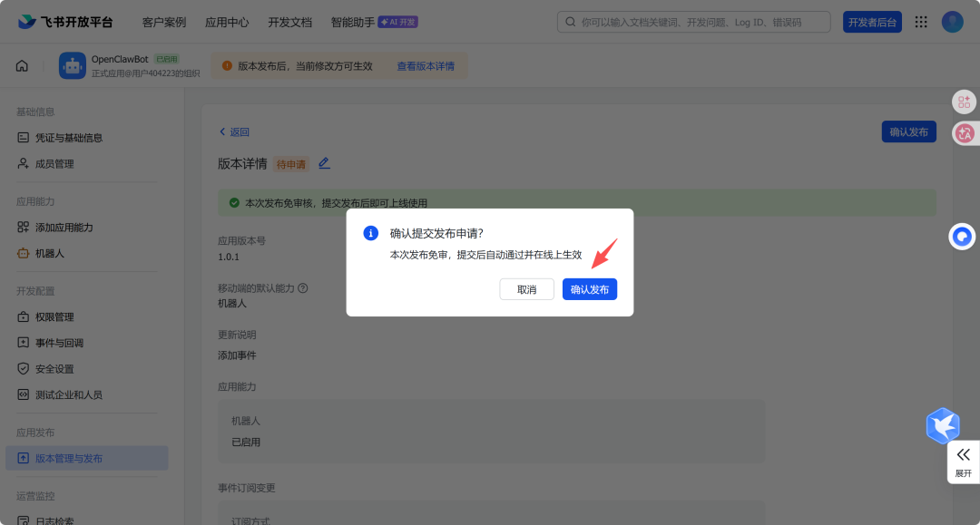This screenshot has height=525, width=980.
Task: Click the nine-dot apps grid icon
Action: pyautogui.click(x=921, y=21)
